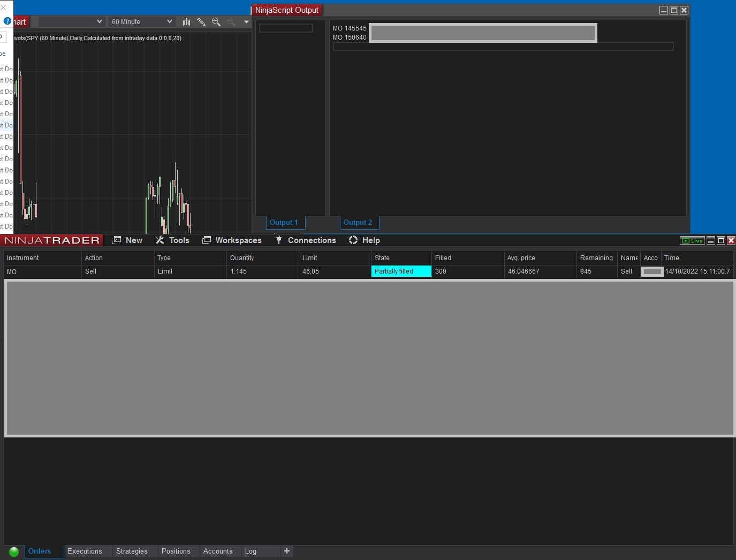The width and height of the screenshot is (736, 560).
Task: Open the chart bar style icon
Action: [x=186, y=22]
